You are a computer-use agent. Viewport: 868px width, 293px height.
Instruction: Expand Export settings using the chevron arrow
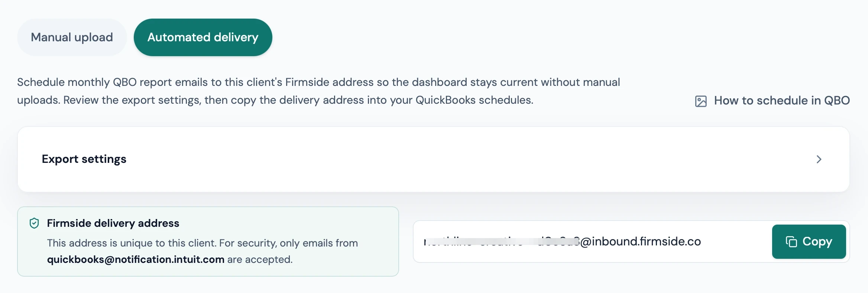point(819,159)
